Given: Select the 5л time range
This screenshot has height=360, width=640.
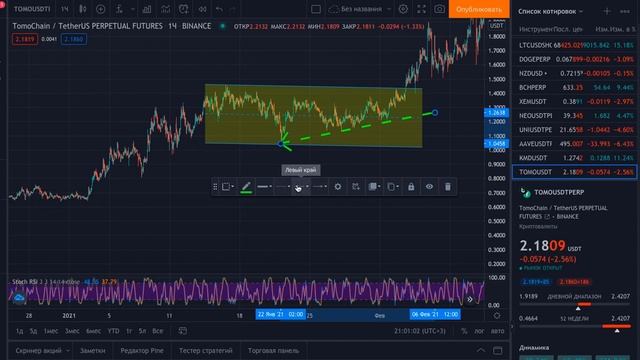Looking at the screenshot, I should (142, 331).
